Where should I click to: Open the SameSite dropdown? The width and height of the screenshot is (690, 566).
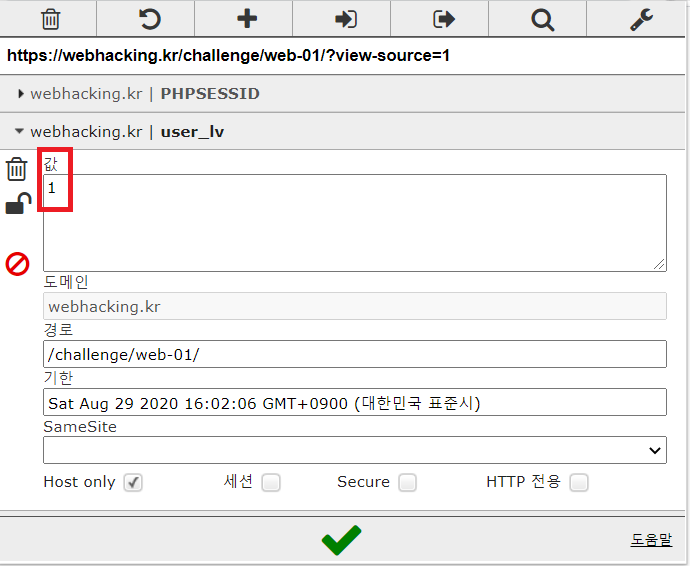click(x=355, y=450)
